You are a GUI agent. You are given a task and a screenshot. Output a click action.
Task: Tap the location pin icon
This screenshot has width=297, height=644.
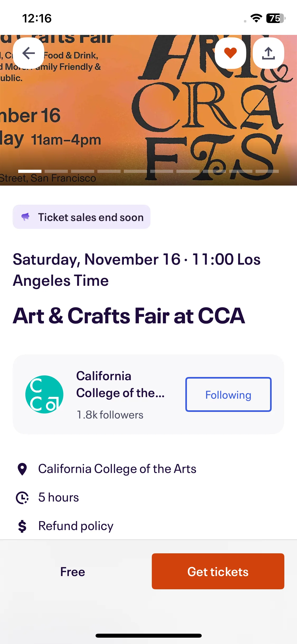22,469
